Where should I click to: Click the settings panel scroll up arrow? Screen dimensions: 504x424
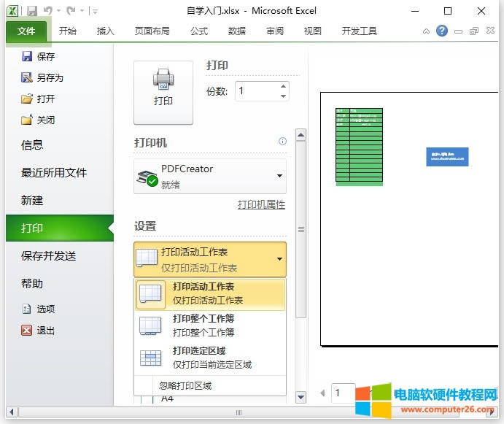tap(301, 135)
